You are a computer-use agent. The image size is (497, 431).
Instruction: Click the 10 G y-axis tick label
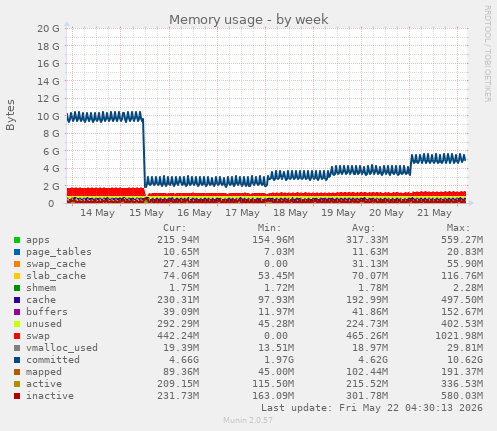tap(48, 116)
